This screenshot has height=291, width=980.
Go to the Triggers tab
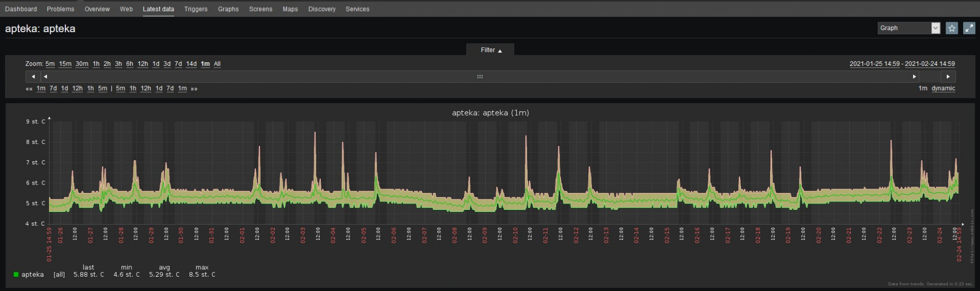click(x=196, y=9)
